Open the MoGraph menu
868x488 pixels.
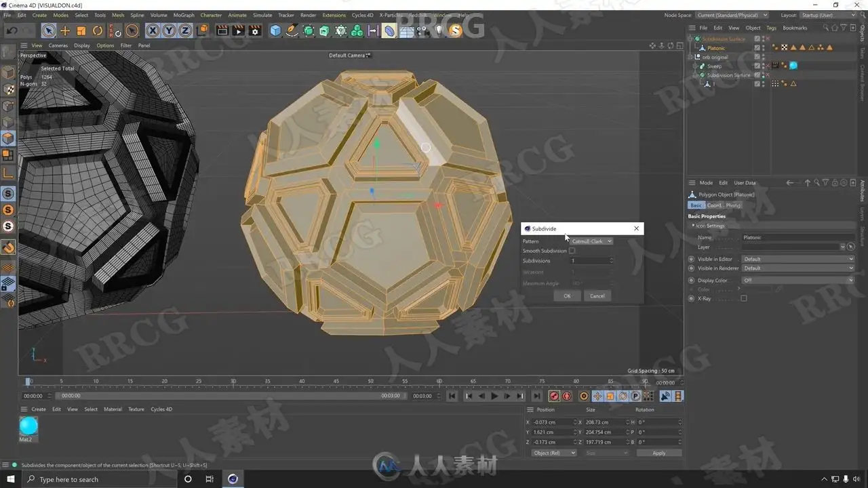tap(184, 15)
